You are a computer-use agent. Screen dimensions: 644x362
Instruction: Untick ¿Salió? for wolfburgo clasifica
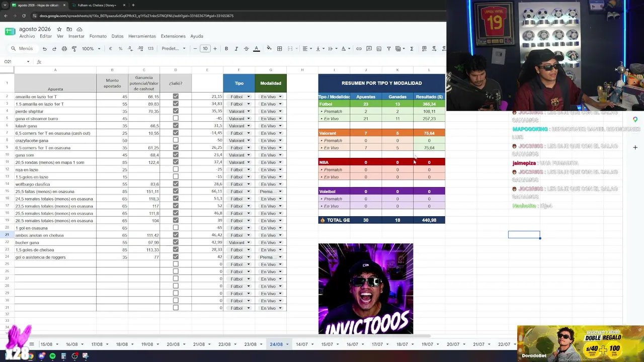tap(176, 184)
